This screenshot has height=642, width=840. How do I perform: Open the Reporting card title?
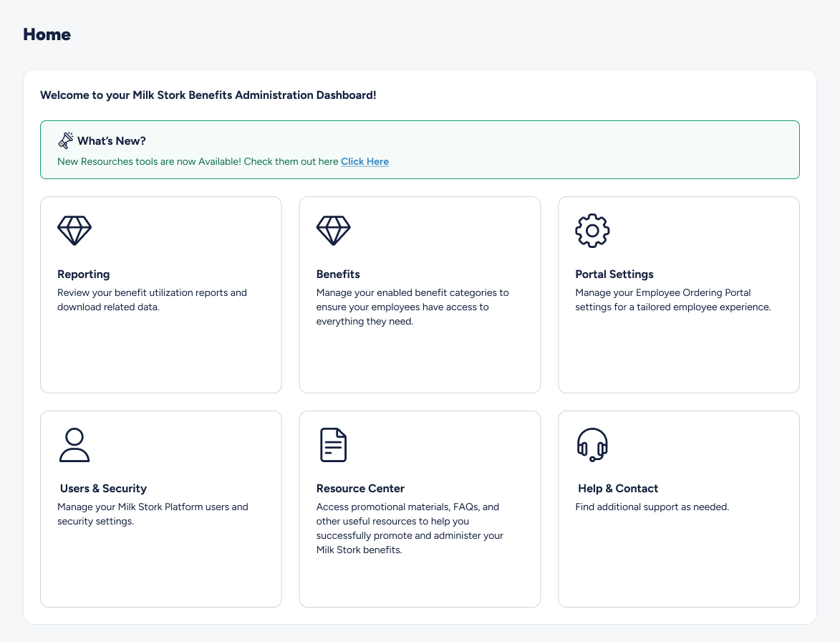pyautogui.click(x=84, y=274)
